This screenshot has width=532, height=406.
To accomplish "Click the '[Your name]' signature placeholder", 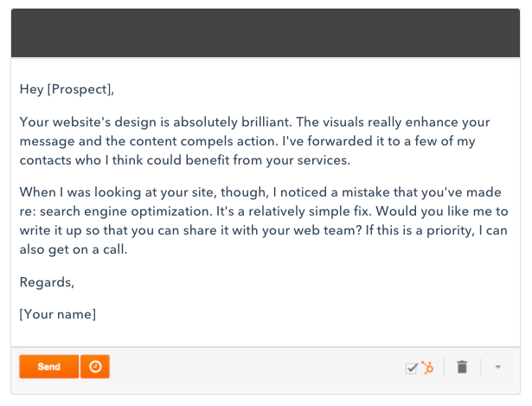I will 58,314.
